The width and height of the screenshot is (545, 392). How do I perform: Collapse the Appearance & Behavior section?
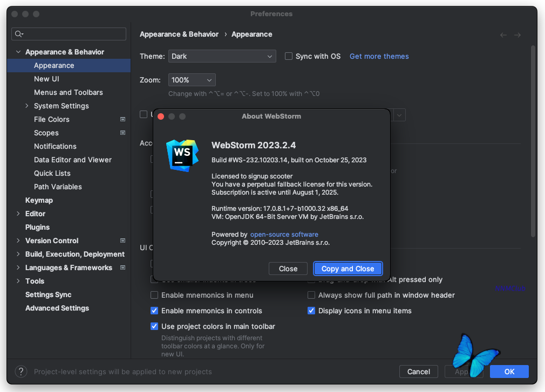coord(18,52)
